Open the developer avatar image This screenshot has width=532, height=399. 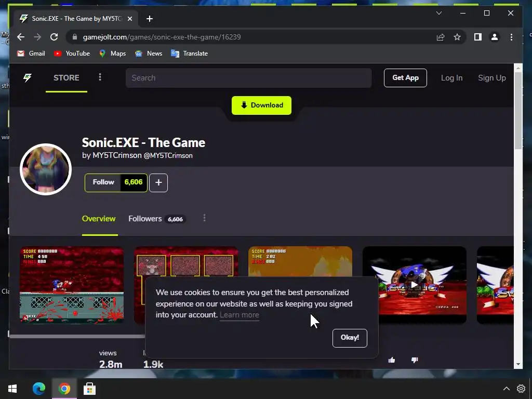click(x=46, y=169)
